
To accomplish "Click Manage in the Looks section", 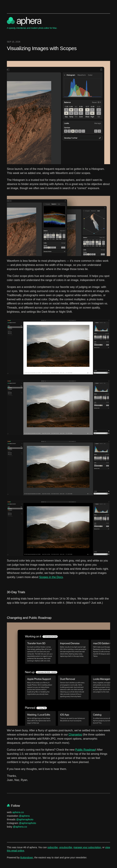I will [97, 123].
